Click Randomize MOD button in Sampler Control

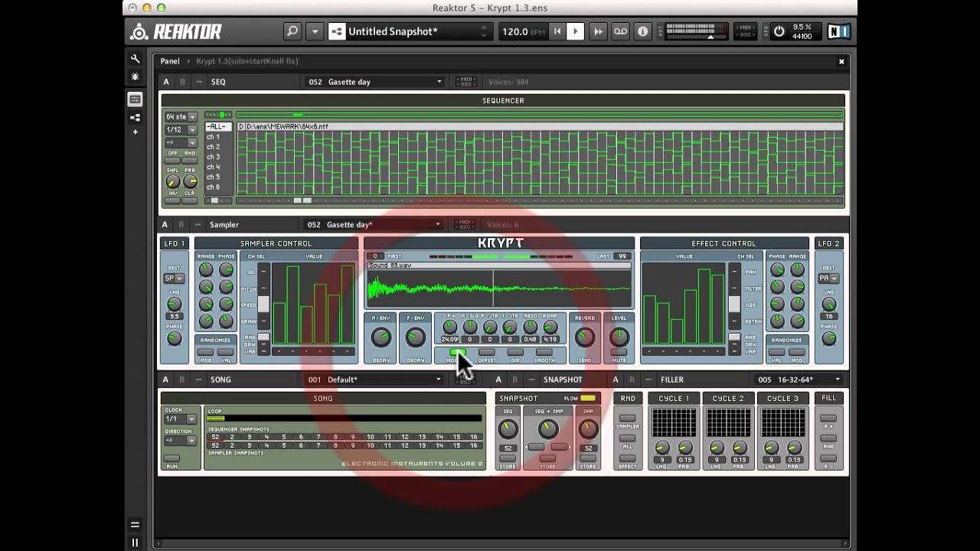tap(205, 353)
